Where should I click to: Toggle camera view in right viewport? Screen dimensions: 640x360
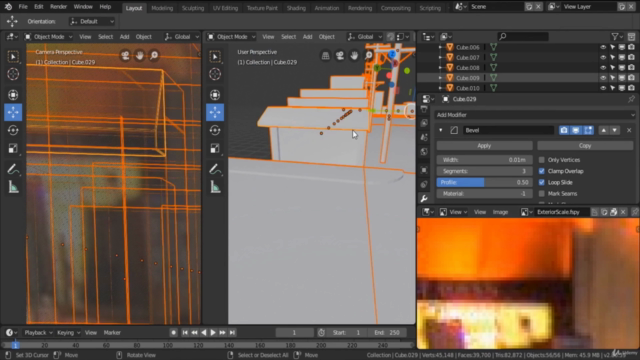click(x=340, y=56)
